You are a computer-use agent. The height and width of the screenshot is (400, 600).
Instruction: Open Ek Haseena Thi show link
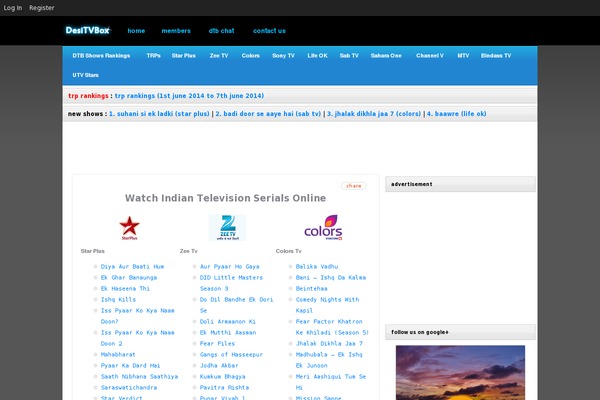coord(125,289)
